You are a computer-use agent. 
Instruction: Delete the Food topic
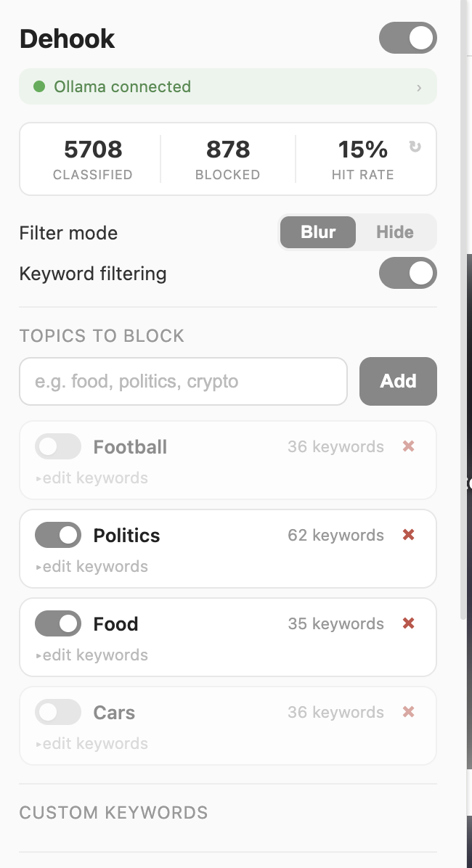coord(409,623)
